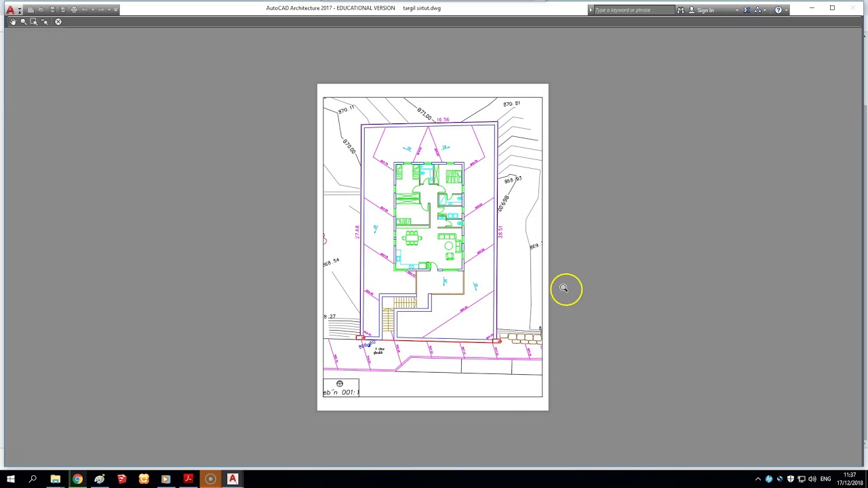868x488 pixels.
Task: Select the Zoom magnifier tool in preview toolbar
Action: tap(24, 22)
